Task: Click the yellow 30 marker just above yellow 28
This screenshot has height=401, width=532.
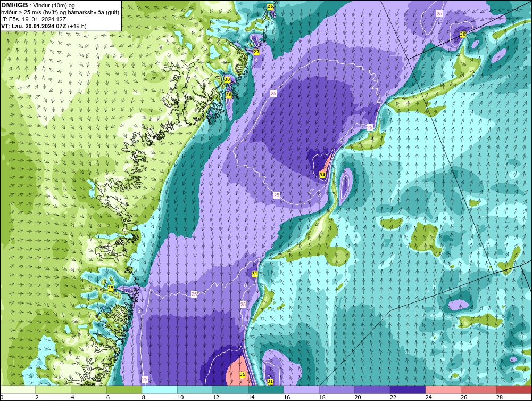Action: pos(227,79)
